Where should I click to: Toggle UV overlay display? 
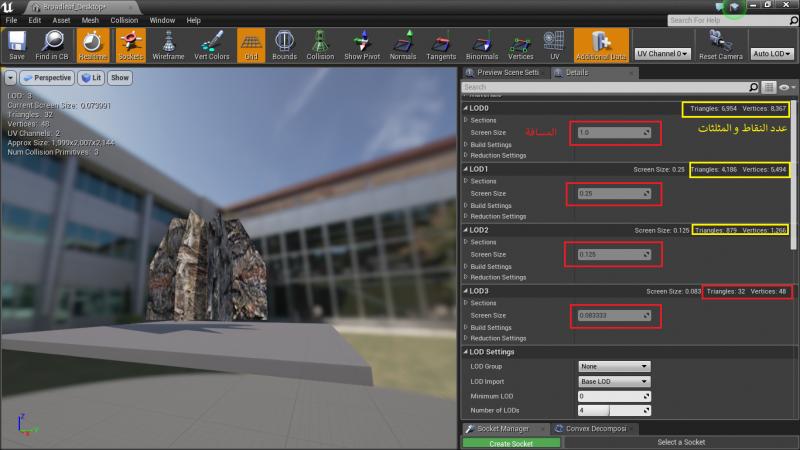tap(554, 45)
